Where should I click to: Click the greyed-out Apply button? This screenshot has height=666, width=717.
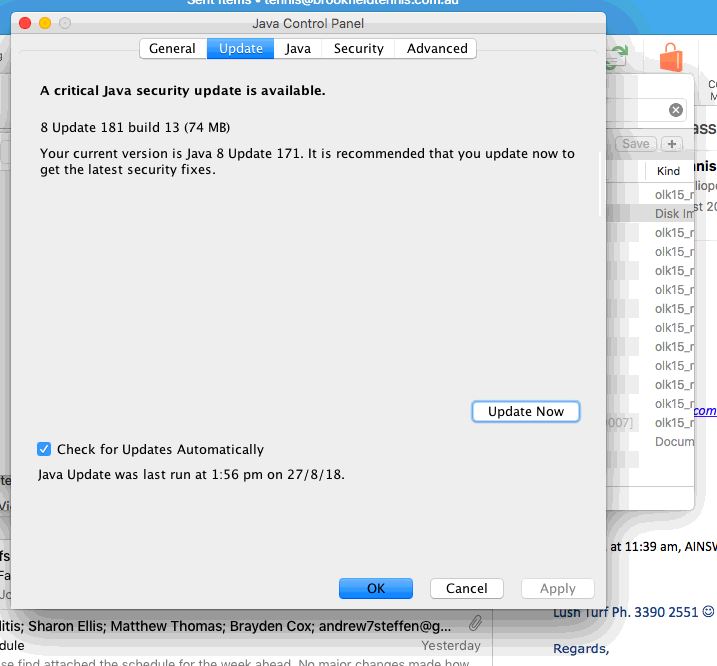(557, 588)
